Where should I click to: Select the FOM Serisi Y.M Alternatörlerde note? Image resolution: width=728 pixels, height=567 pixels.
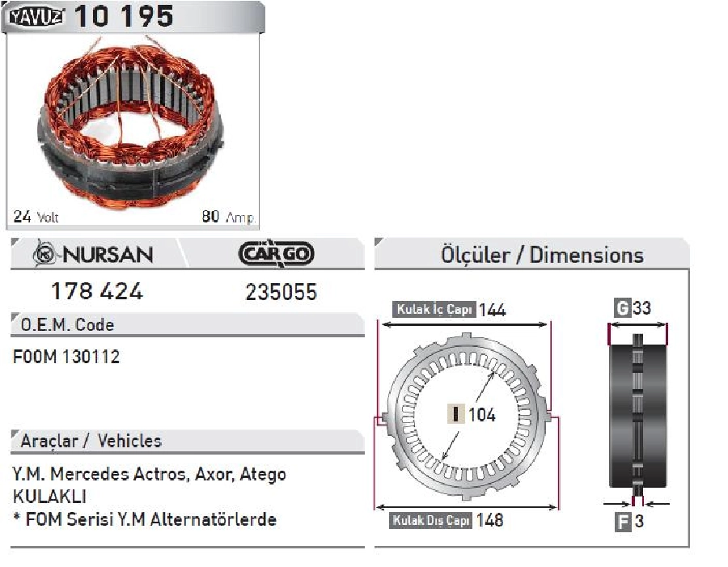145,519
